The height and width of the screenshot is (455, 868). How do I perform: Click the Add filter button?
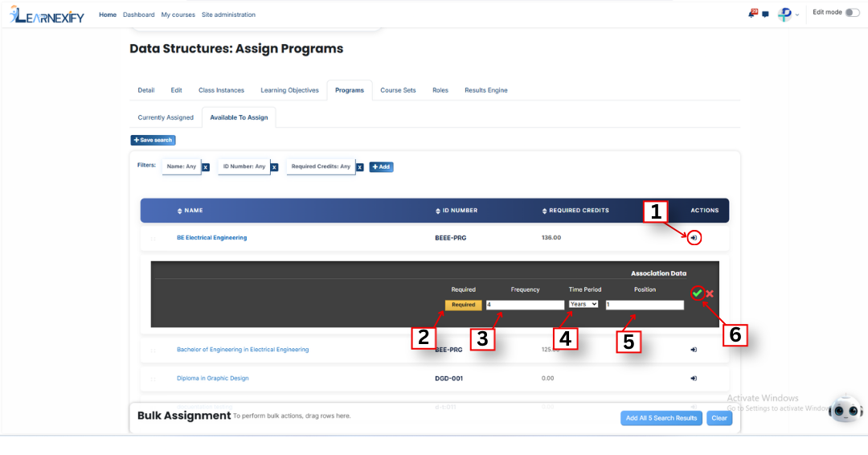click(381, 166)
